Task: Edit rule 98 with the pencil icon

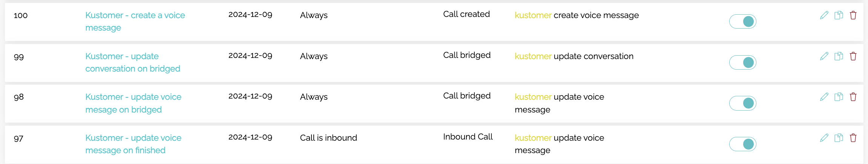Action: click(824, 97)
